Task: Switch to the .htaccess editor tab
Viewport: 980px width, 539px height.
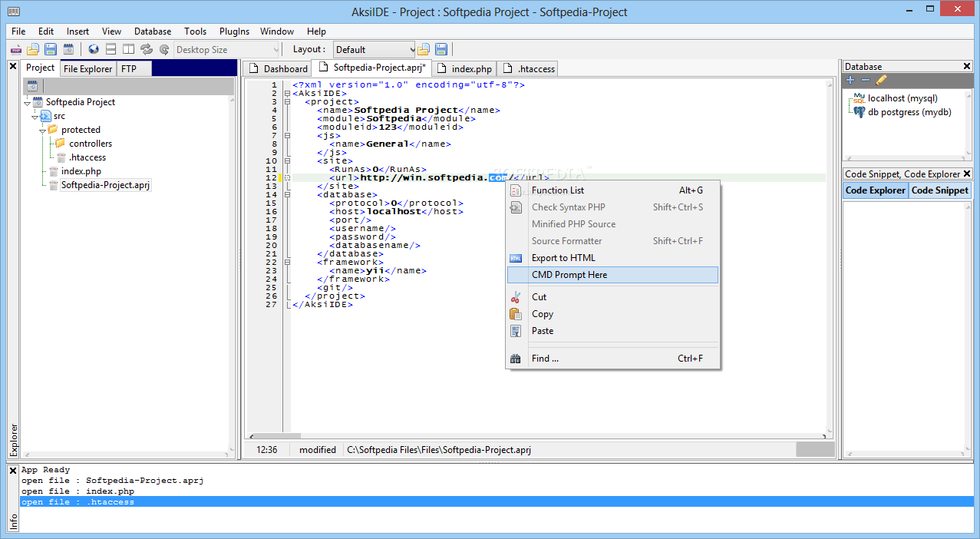Action: tap(528, 69)
